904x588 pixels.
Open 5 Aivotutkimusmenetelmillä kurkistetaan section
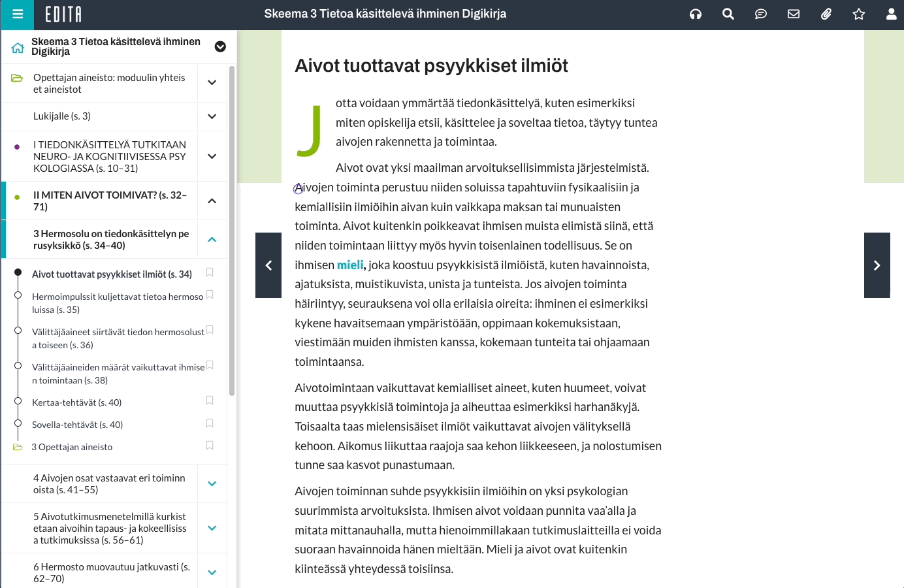click(x=110, y=529)
